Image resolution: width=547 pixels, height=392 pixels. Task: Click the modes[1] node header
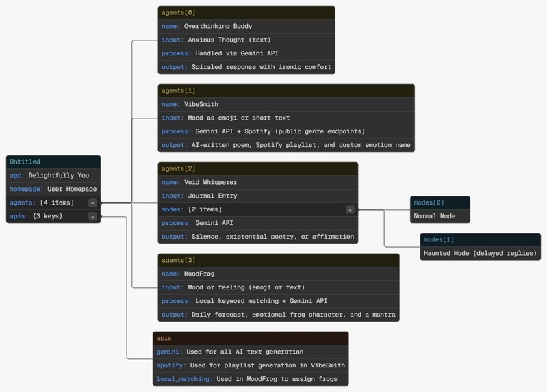point(481,240)
